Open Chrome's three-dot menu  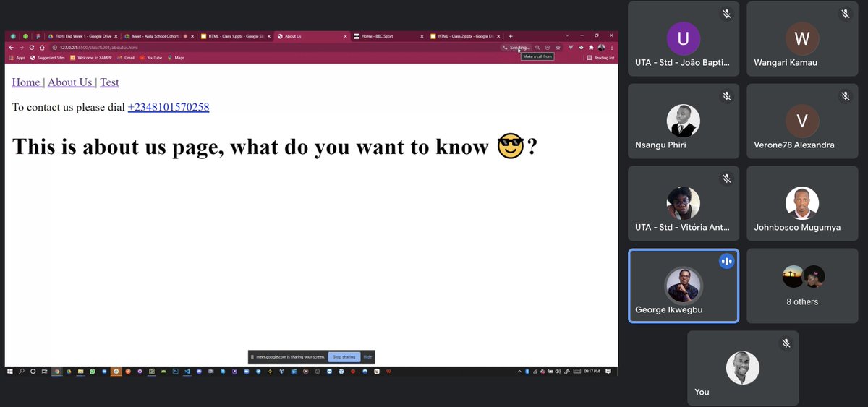tap(612, 48)
